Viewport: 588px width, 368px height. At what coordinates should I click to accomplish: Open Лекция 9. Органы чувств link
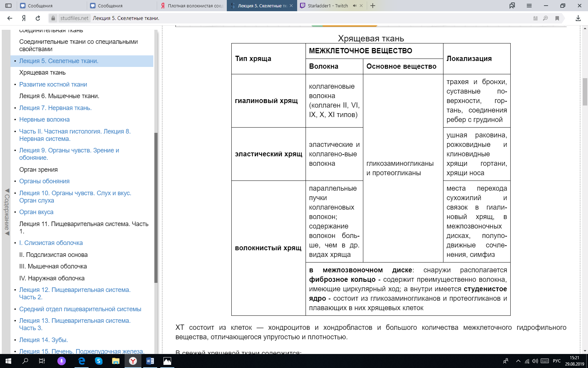69,154
